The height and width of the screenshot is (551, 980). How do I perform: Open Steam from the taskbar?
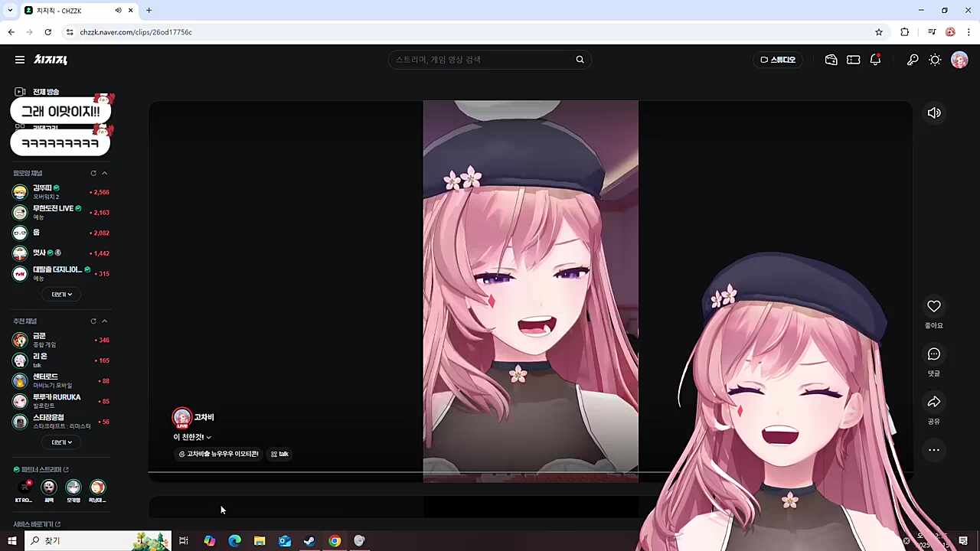click(309, 541)
